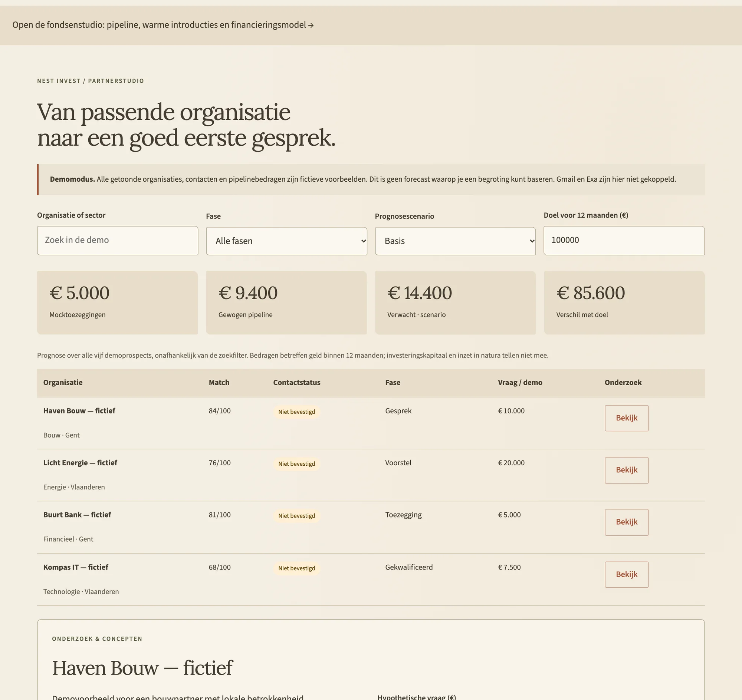Click the 'Toezegging' fase cell

(403, 515)
